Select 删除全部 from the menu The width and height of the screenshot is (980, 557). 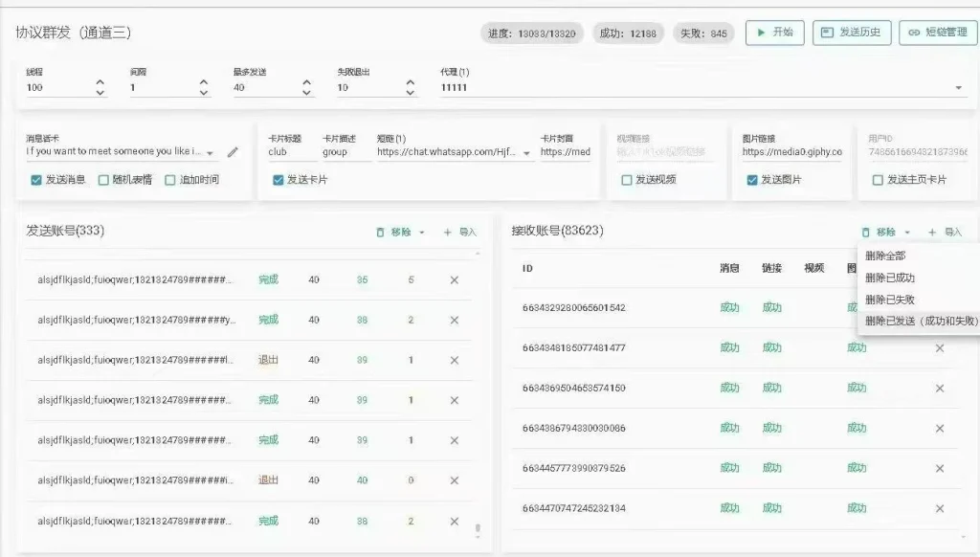(885, 256)
